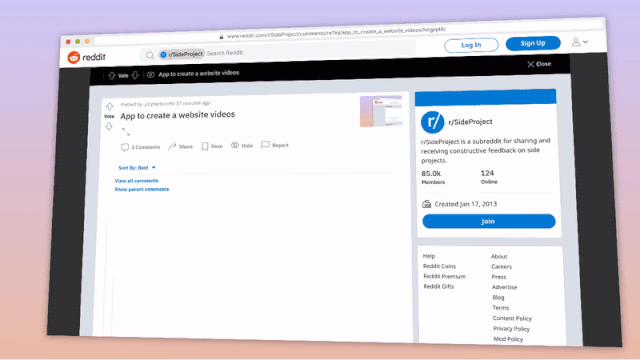The height and width of the screenshot is (360, 640).
Task: Click the cake day icon beside Created
Action: pos(427,204)
